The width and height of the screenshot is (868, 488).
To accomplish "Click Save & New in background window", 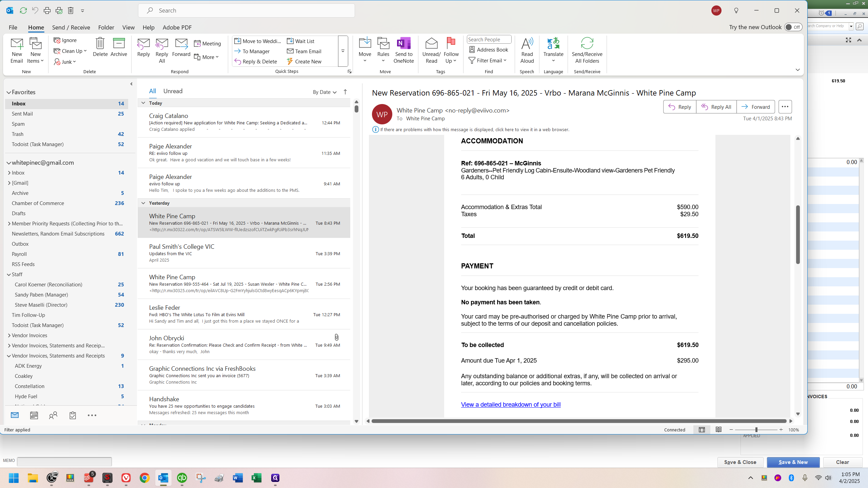I will [793, 462].
